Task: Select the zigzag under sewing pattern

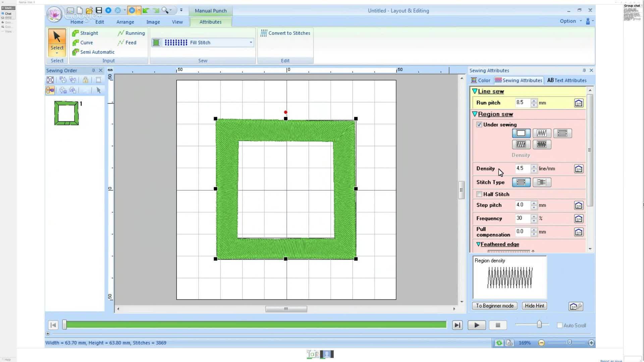Action: point(542,133)
